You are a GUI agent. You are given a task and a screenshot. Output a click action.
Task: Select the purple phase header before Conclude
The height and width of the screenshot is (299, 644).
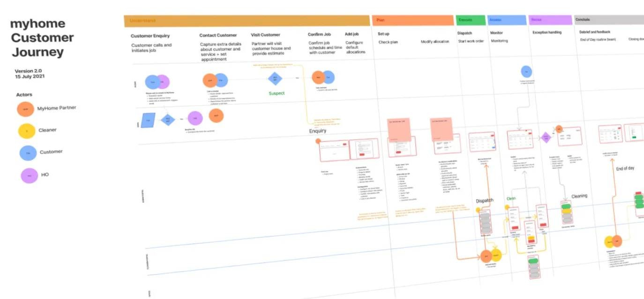(550, 20)
